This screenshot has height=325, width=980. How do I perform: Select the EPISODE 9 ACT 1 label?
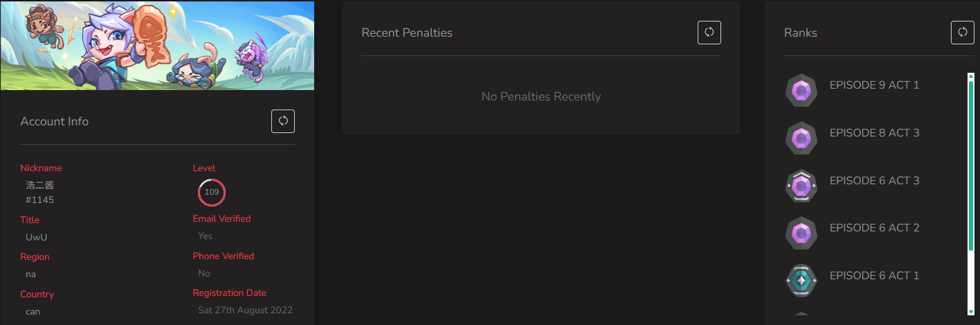pos(874,85)
